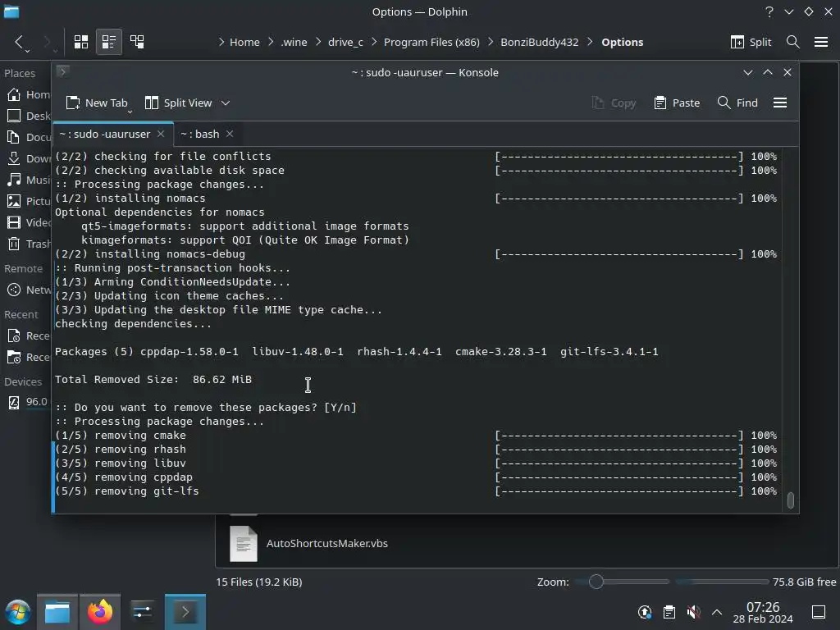Open Home in Places panel
Screen dimensions: 840x630
point(27,95)
